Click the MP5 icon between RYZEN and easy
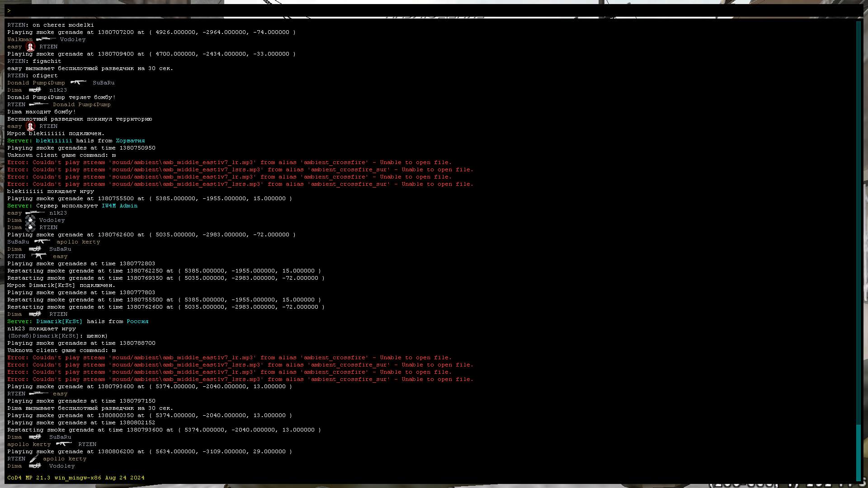The height and width of the screenshot is (488, 868). pos(39,256)
